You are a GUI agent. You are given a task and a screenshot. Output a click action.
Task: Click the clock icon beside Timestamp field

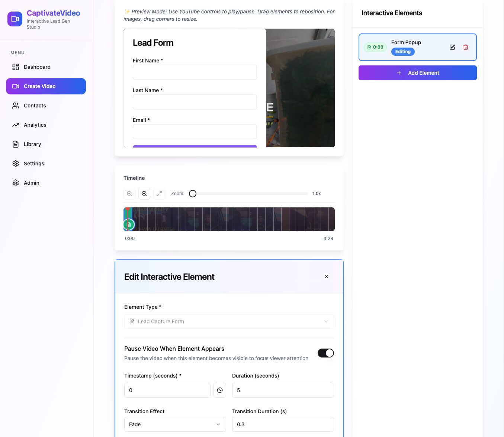(x=220, y=390)
